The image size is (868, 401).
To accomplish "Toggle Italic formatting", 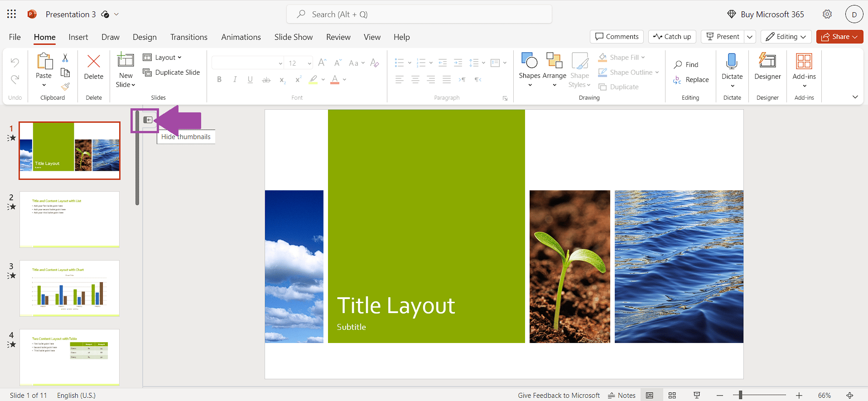I will pyautogui.click(x=235, y=79).
